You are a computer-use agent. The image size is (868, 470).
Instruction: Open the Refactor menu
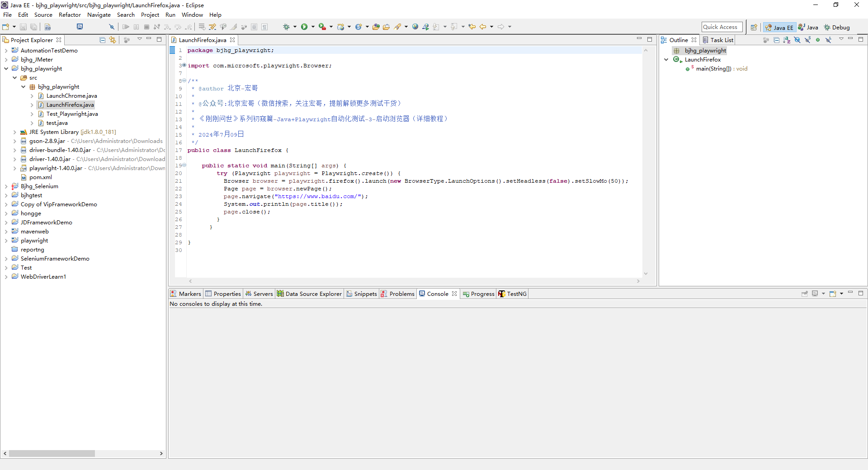(x=70, y=15)
